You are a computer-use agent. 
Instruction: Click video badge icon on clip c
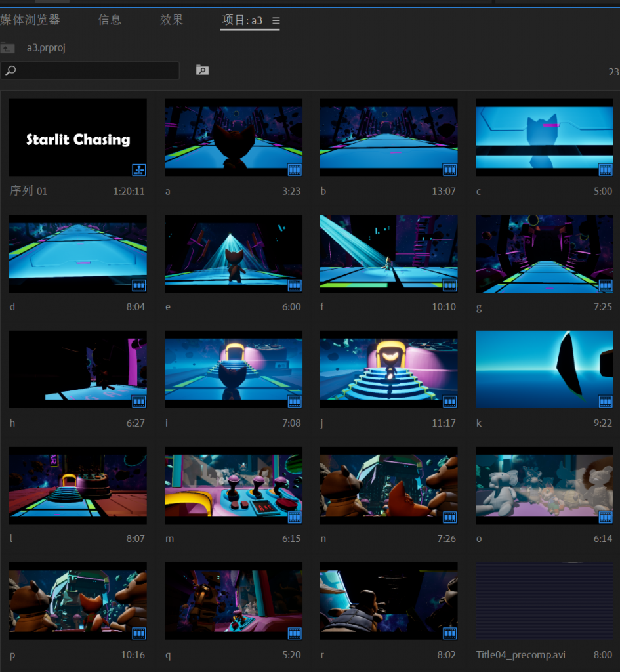pos(605,170)
